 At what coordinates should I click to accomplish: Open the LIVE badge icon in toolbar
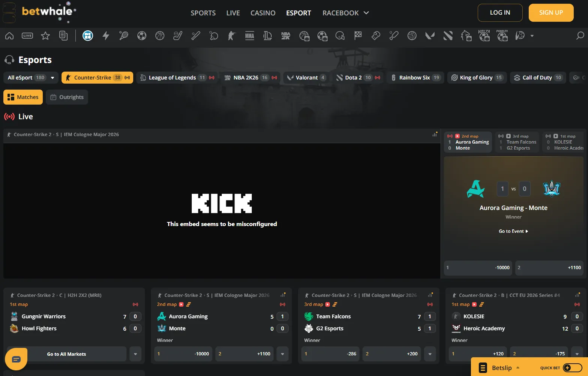[x=27, y=36]
